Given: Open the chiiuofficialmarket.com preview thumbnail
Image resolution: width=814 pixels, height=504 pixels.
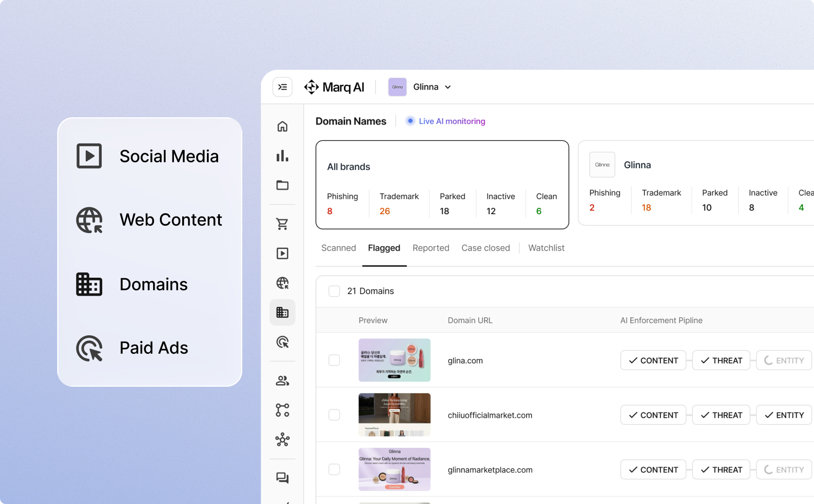Looking at the screenshot, I should 394,415.
